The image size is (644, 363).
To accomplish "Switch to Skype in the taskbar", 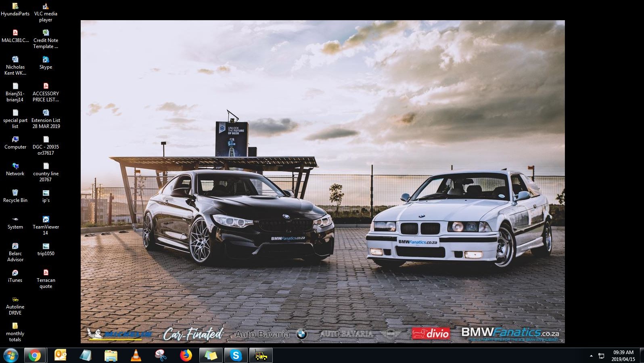I will tap(236, 356).
